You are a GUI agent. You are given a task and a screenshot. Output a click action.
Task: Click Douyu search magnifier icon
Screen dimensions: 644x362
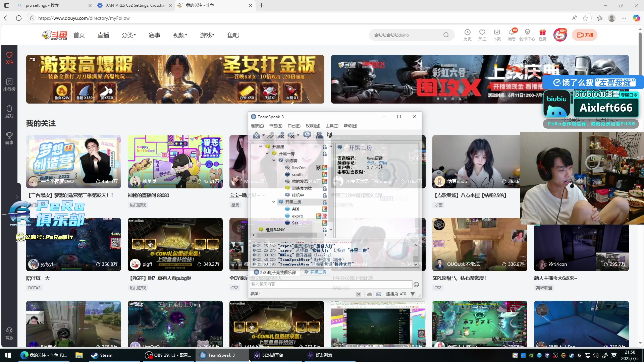(x=446, y=35)
